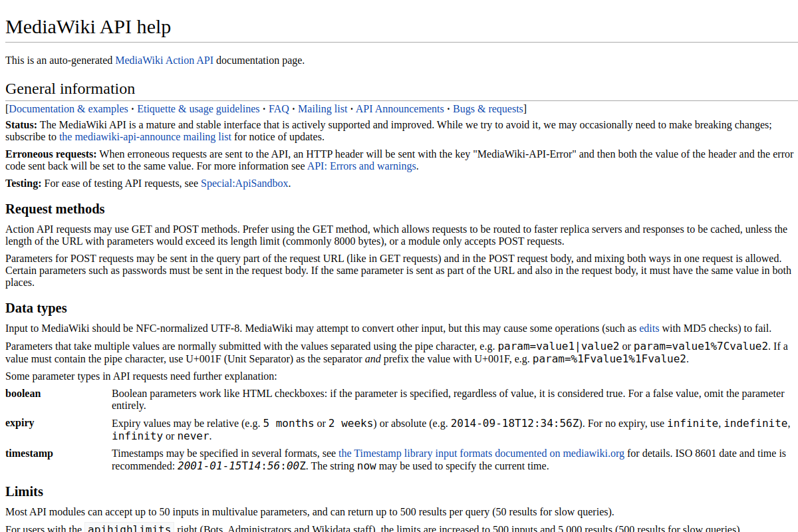
Task: Click the expiry parameter term
Action: click(x=20, y=422)
